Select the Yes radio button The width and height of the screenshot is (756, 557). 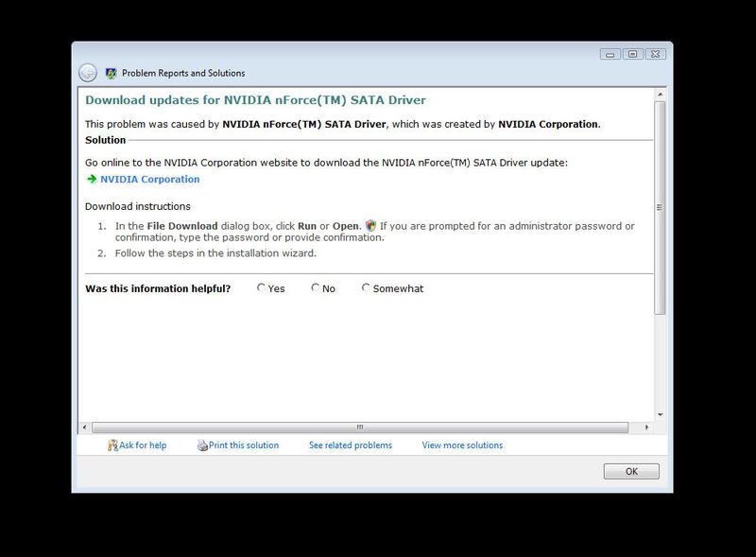click(261, 287)
